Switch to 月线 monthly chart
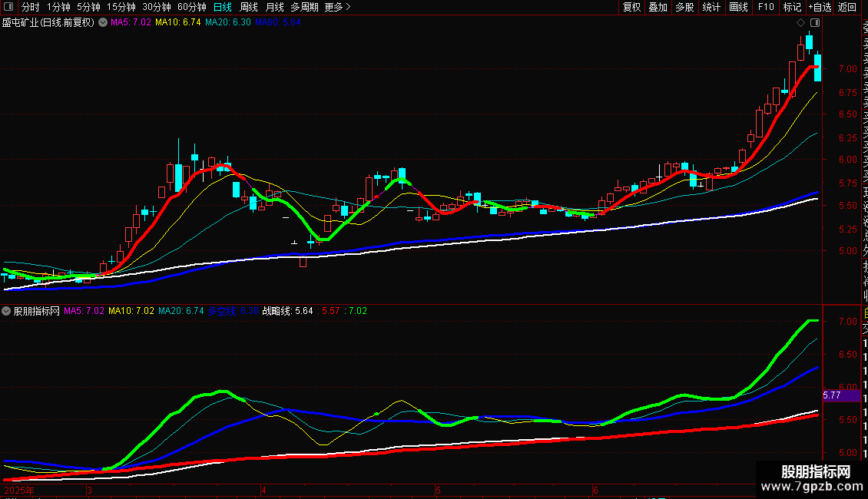This screenshot has height=499, width=868. pyautogui.click(x=274, y=7)
